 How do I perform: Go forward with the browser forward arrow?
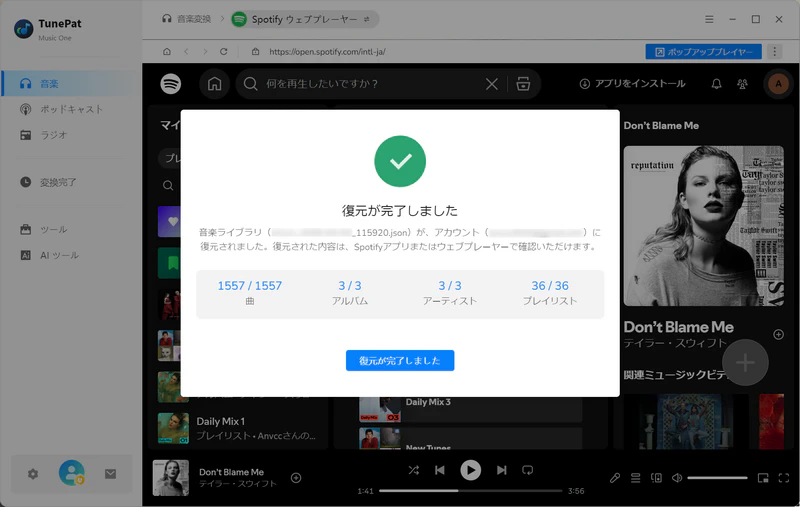coord(205,52)
